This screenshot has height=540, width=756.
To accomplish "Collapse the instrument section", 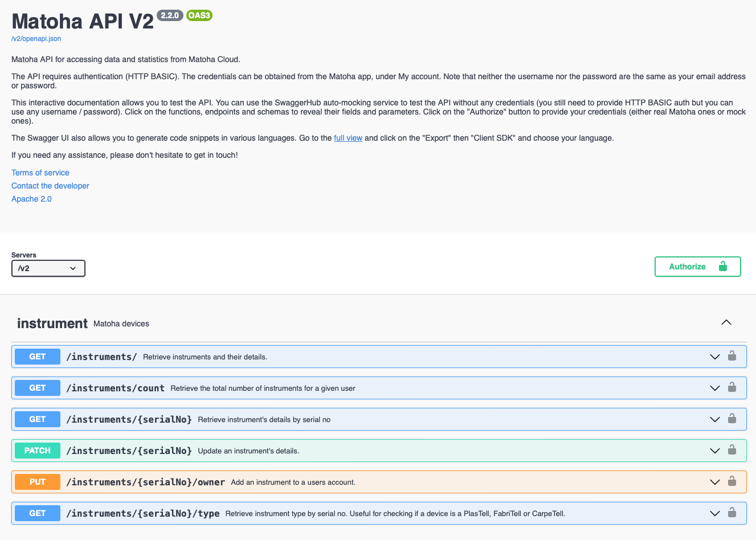I will (x=726, y=322).
